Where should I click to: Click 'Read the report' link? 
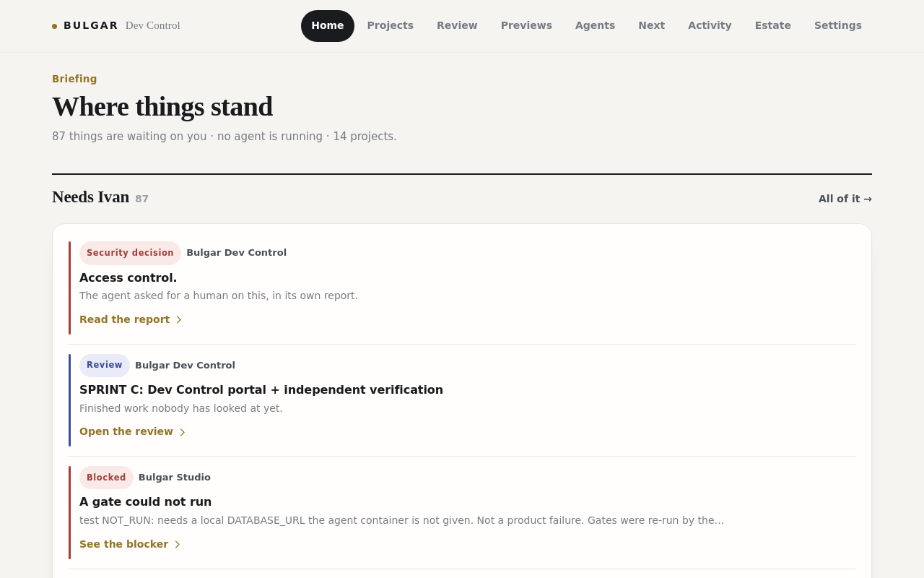click(125, 319)
